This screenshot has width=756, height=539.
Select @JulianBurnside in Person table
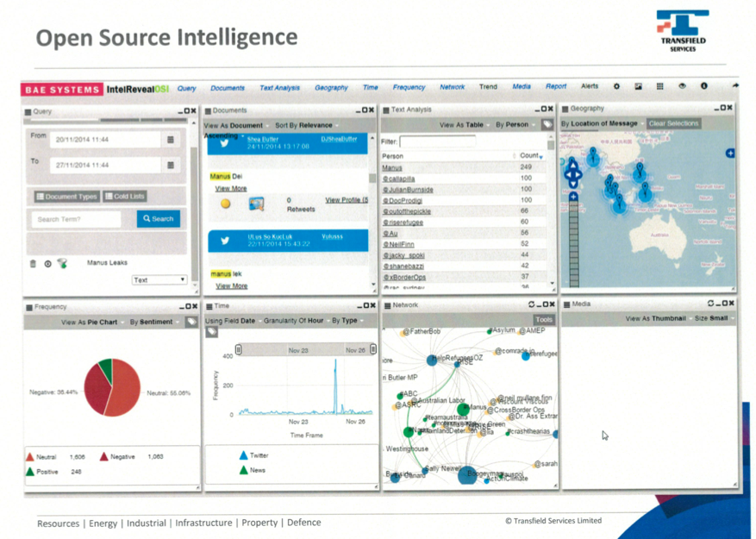[408, 190]
